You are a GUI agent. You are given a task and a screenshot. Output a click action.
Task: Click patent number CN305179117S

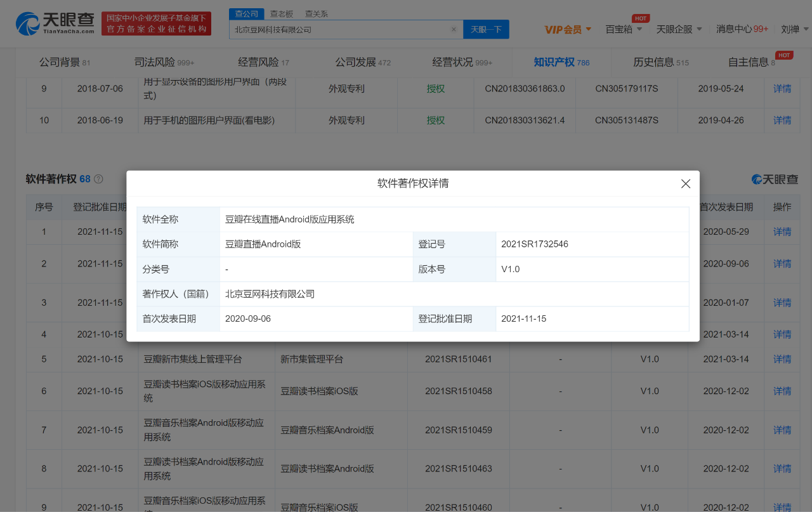pyautogui.click(x=627, y=89)
